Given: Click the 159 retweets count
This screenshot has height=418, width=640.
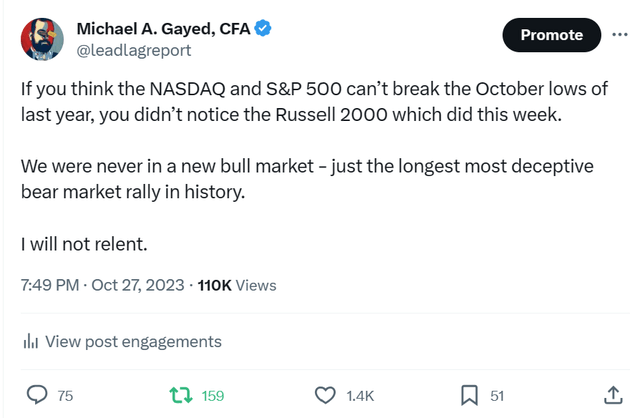Looking at the screenshot, I should [x=213, y=396].
